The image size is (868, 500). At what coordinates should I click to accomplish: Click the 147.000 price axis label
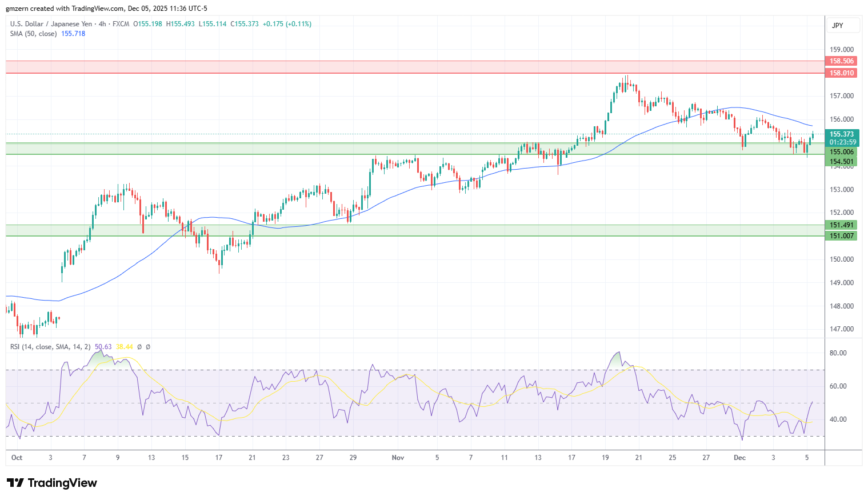[x=842, y=329]
